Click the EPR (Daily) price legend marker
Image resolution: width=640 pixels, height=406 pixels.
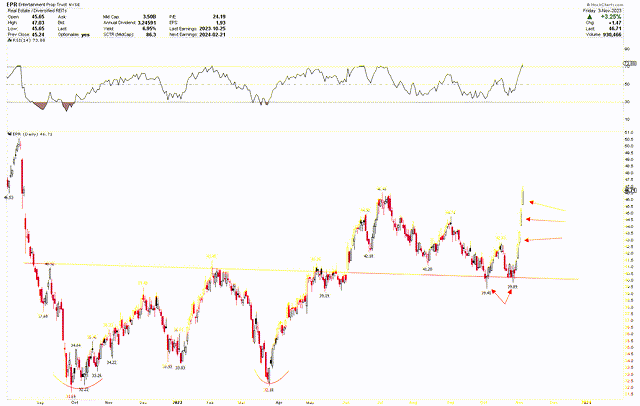point(9,133)
